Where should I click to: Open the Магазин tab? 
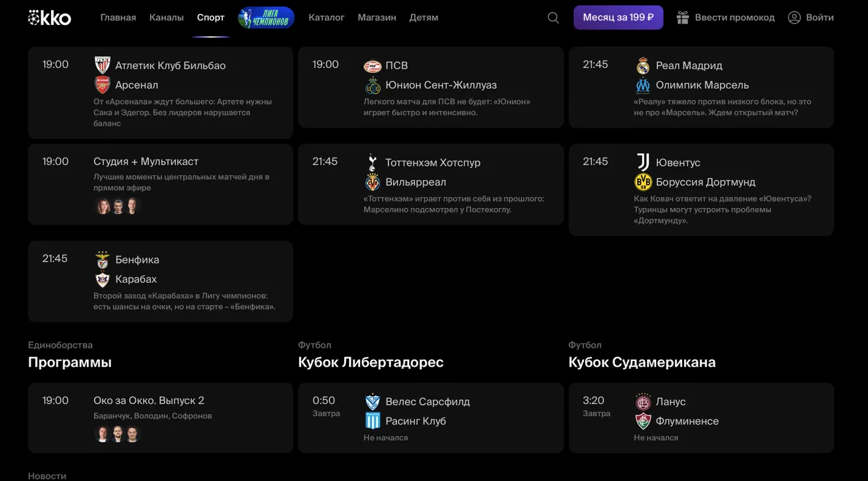(x=377, y=17)
